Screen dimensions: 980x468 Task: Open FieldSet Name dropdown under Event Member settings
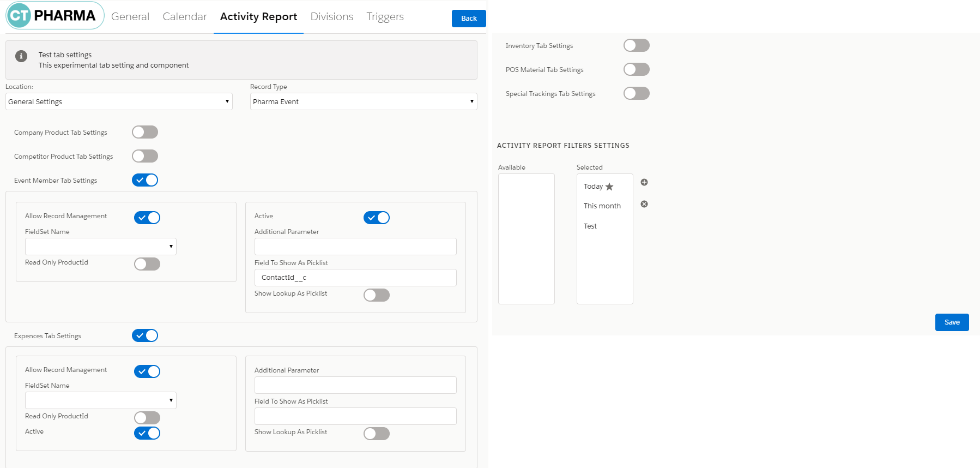click(100, 247)
